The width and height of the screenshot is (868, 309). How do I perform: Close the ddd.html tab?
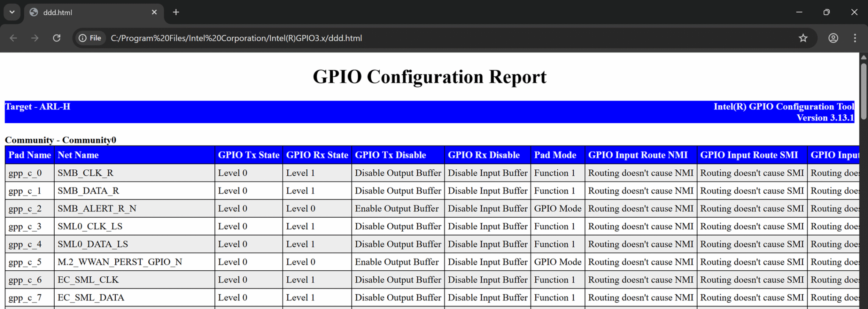click(154, 12)
